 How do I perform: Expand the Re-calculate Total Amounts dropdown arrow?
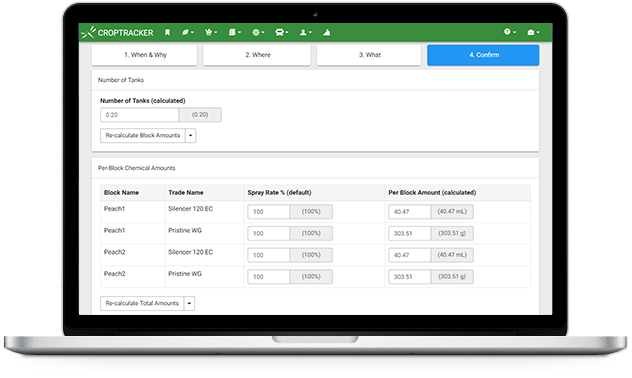point(189,303)
